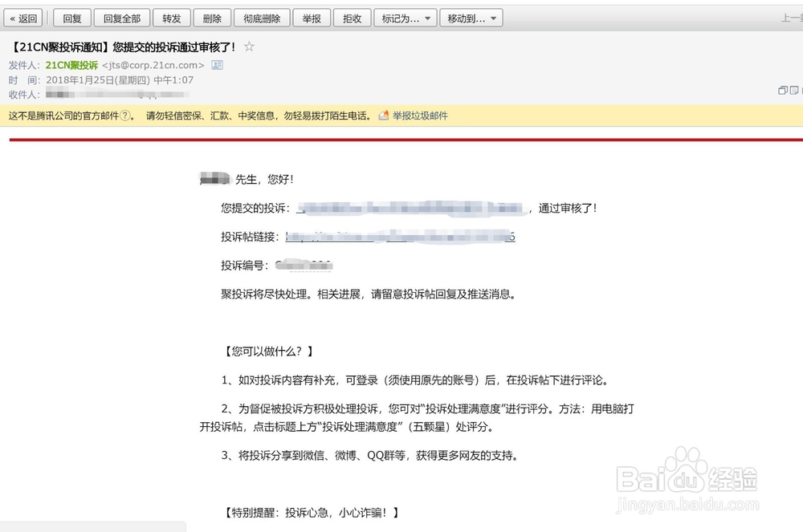
Task: Click the 【特别提醒：投诉心急，小心诈骗！】 line
Action: pos(310,513)
